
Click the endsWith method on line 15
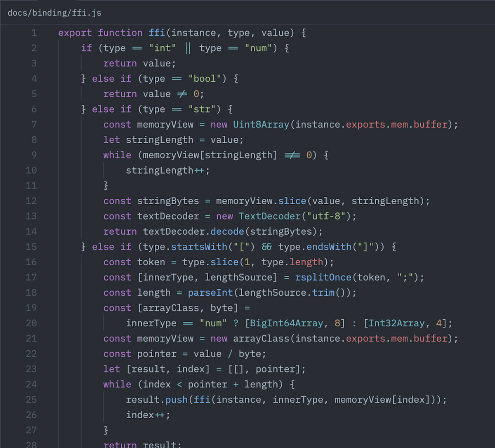pyautogui.click(x=329, y=246)
